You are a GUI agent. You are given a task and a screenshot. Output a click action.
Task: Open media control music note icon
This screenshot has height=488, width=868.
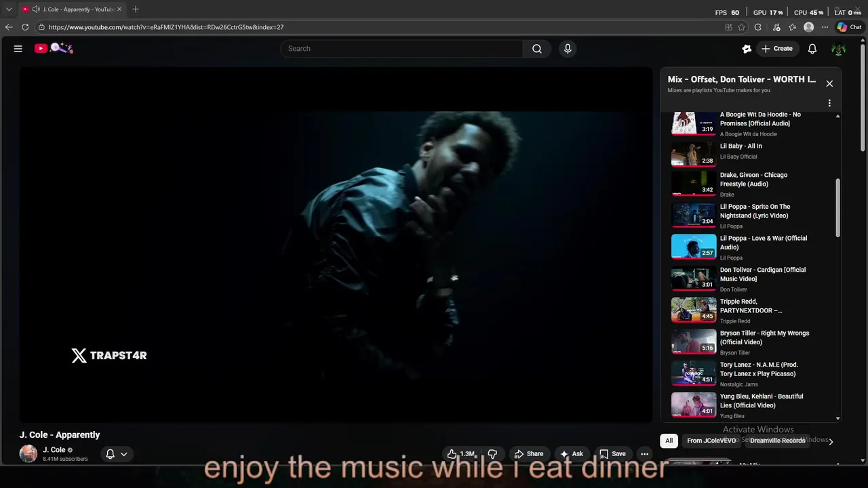(776, 27)
